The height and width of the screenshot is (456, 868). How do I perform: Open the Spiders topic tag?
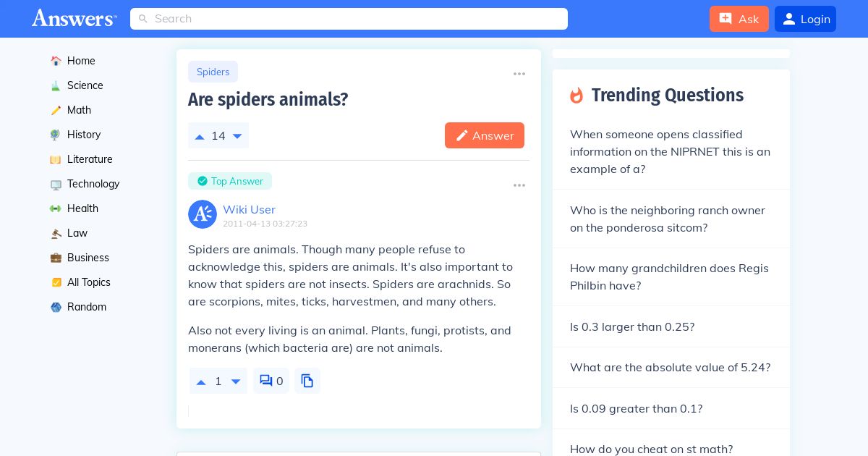click(x=213, y=72)
